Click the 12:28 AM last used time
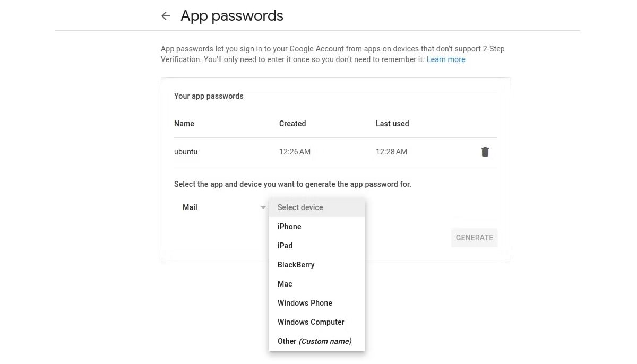 pyautogui.click(x=391, y=152)
